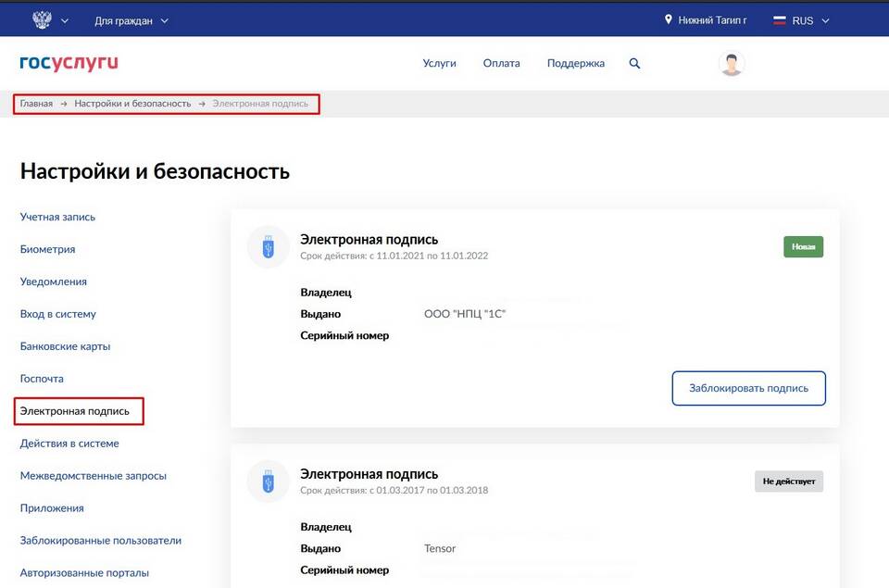Click USB icon of first signature
This screenshot has width=889, height=588.
[x=269, y=247]
